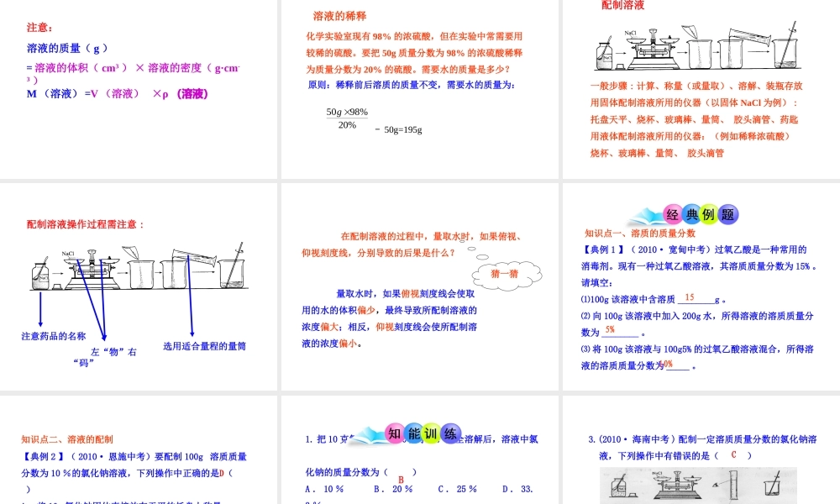Click the question 在配制溶液的过程中,量取水时
Viewport: 840px width, 504px height.
412,244
